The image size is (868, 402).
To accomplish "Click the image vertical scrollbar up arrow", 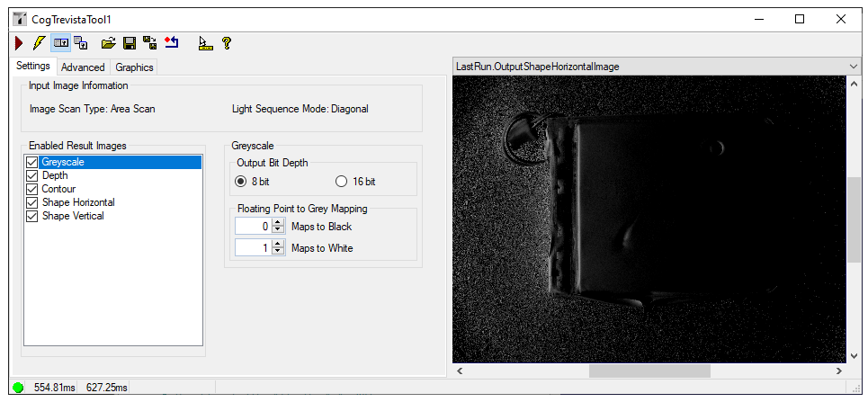I will click(x=854, y=83).
